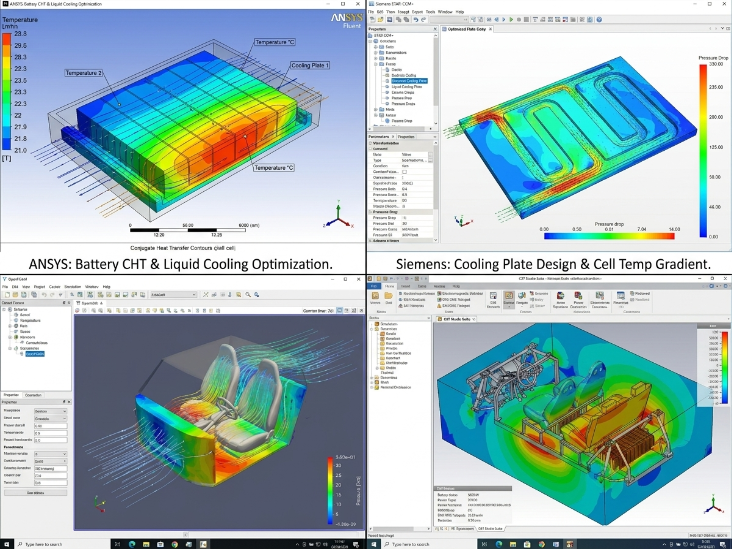This screenshot has height=549, width=732.
Task: Click the Pressure Drop vertical color bar in STAR-CCM+
Action: coord(703,151)
